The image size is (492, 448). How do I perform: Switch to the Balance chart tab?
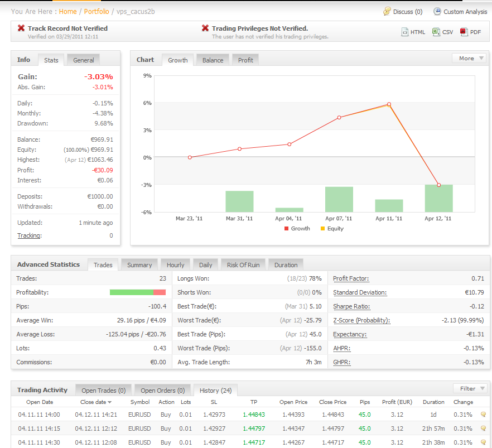tap(213, 60)
